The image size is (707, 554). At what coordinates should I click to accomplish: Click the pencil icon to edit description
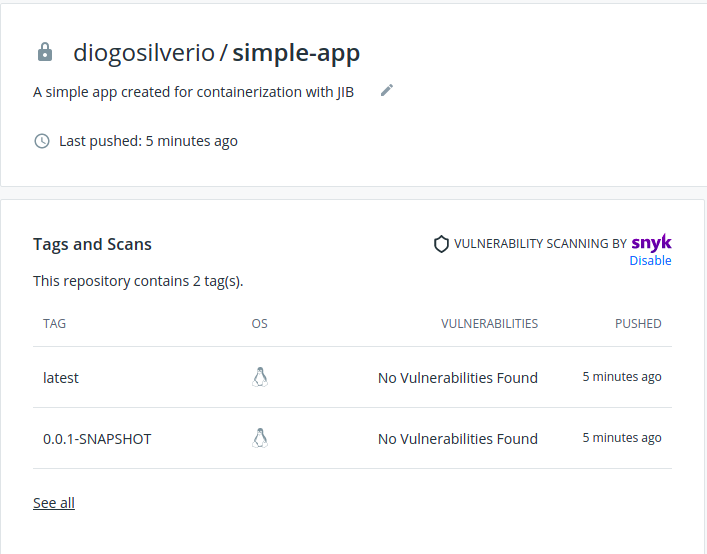tap(387, 91)
